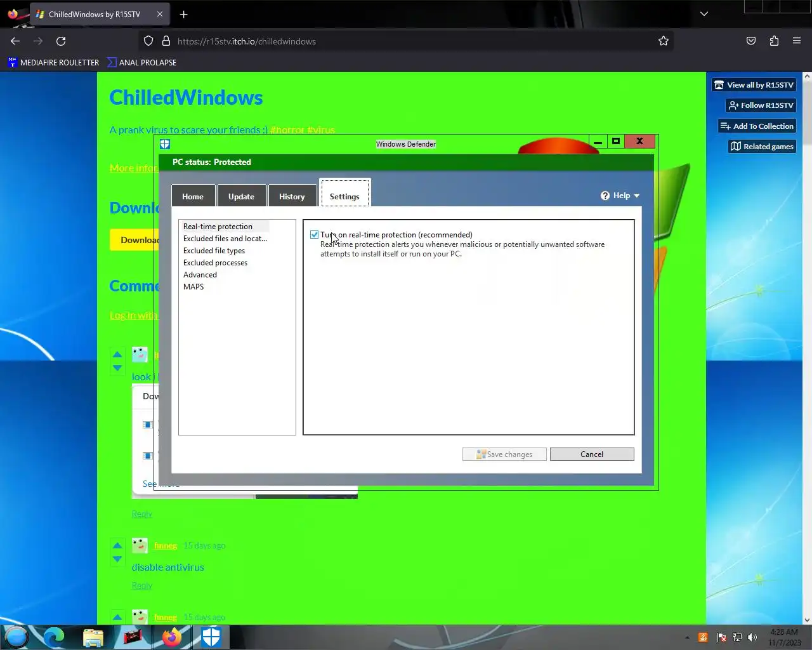Image resolution: width=812 pixels, height=650 pixels.
Task: Click the padlock site info icon
Action: click(166, 41)
